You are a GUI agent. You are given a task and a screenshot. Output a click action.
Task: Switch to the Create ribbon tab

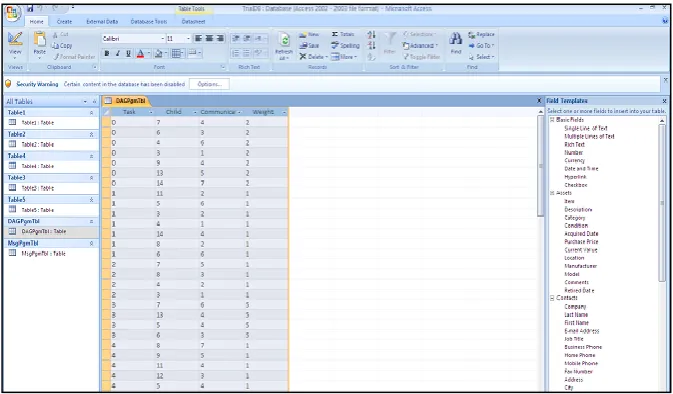tap(64, 21)
